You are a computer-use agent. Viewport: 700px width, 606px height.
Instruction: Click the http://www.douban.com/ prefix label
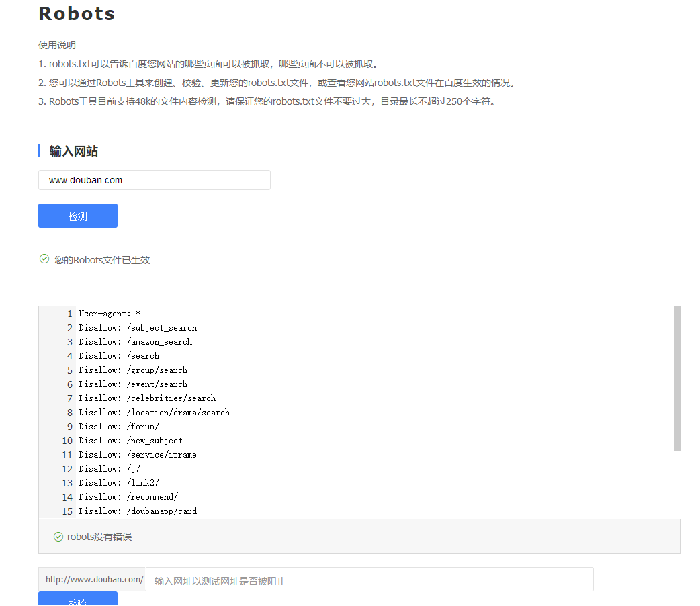[94, 579]
